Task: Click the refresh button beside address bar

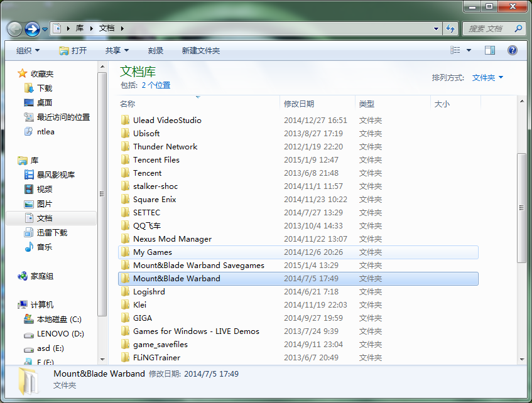Action: pyautogui.click(x=450, y=29)
